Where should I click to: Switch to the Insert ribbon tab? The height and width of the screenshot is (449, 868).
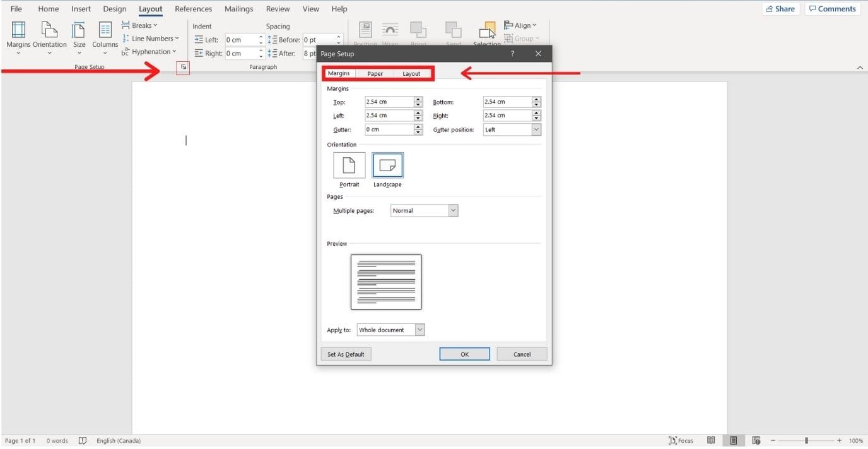coord(81,9)
